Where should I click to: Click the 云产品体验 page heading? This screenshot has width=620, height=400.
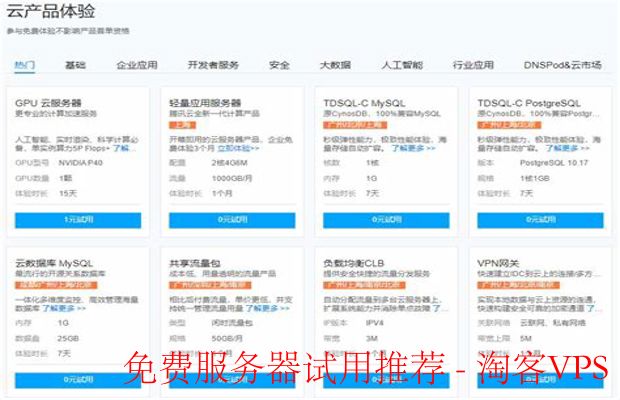51,11
